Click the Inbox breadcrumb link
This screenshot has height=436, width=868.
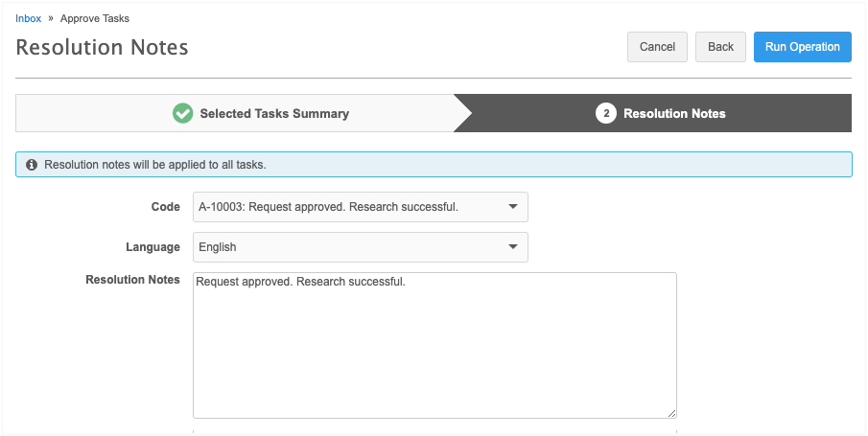tap(28, 18)
